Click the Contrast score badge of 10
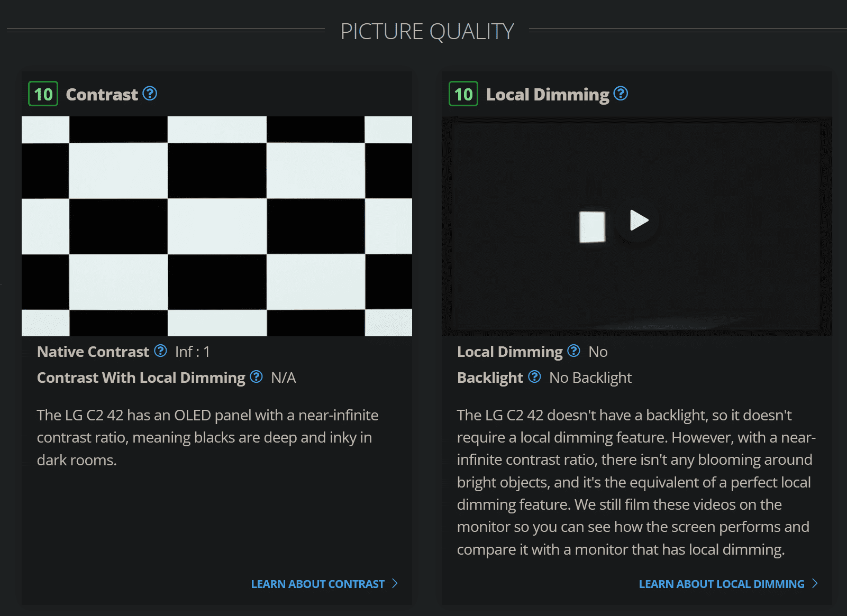This screenshot has height=616, width=847. [x=43, y=94]
